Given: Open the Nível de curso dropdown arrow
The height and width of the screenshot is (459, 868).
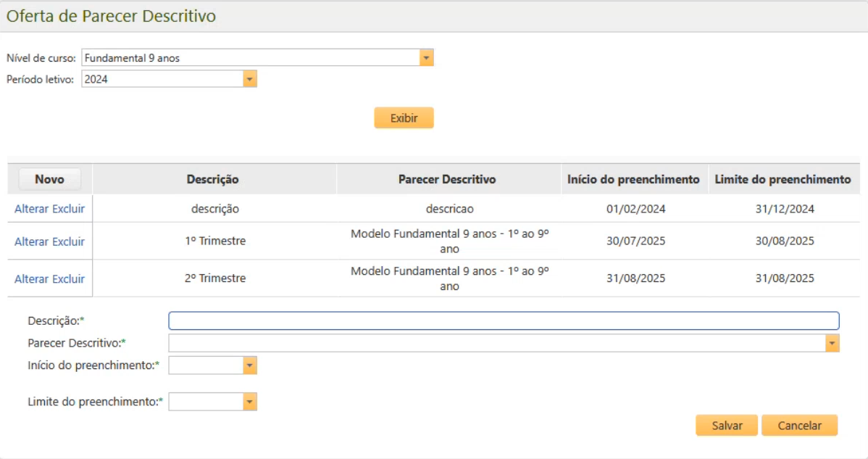Looking at the screenshot, I should click(x=426, y=58).
